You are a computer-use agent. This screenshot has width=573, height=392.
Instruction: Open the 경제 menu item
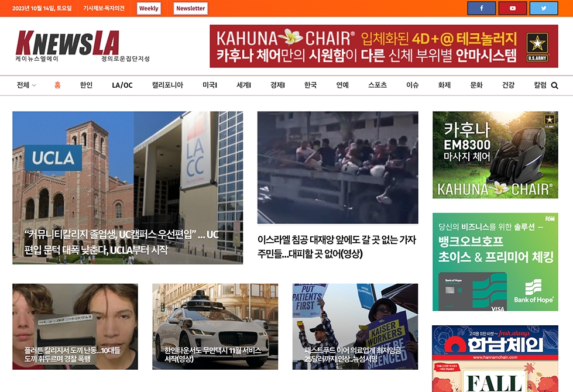point(277,85)
